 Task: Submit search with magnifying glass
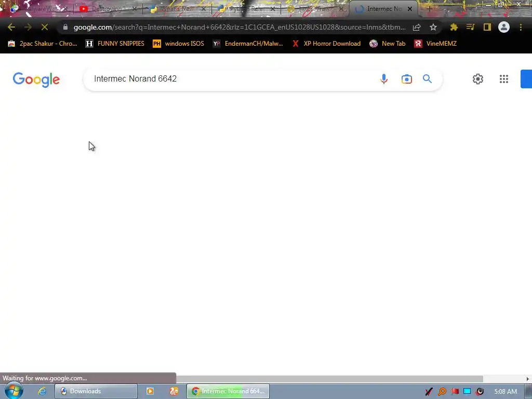point(427,79)
